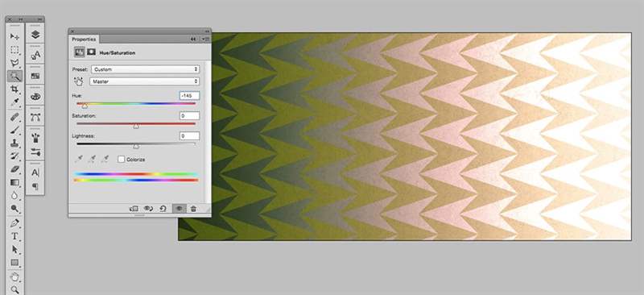Click the Lightness slider handle
The width and height of the screenshot is (644, 295).
pos(136,146)
